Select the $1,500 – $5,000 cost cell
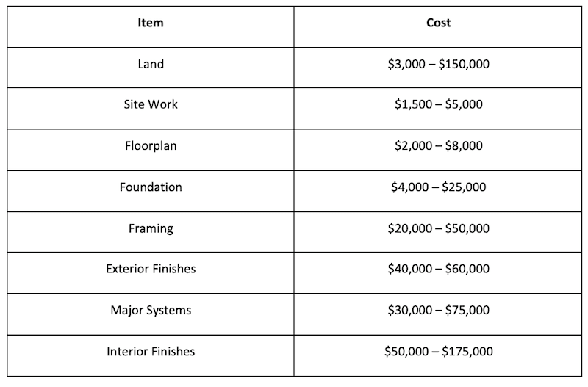Viewport: 588px width, 387px height. pyautogui.click(x=439, y=104)
